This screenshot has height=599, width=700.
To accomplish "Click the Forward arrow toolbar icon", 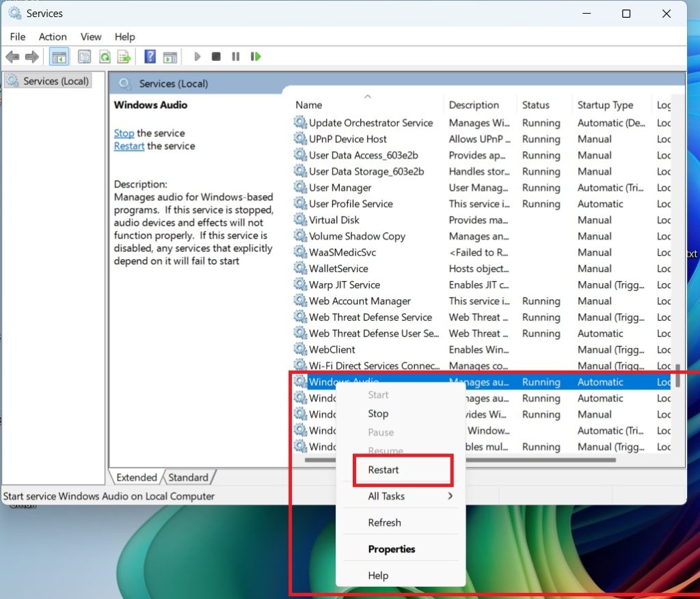I will [31, 57].
